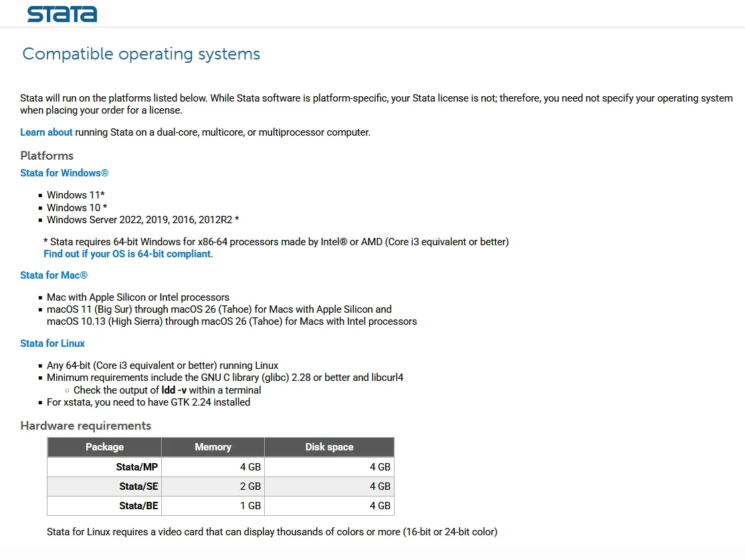Image resolution: width=745 pixels, height=560 pixels.
Task: Open the "Learn about" link
Action: click(46, 132)
